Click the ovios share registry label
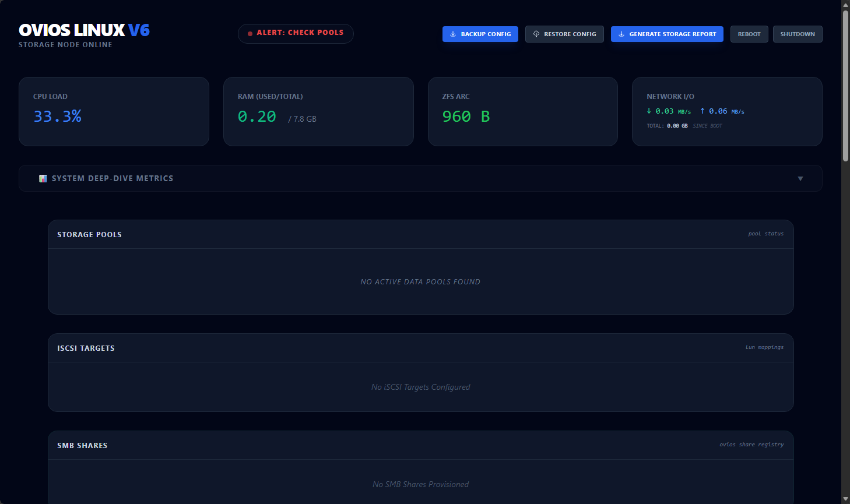This screenshot has height=504, width=850. 751,445
